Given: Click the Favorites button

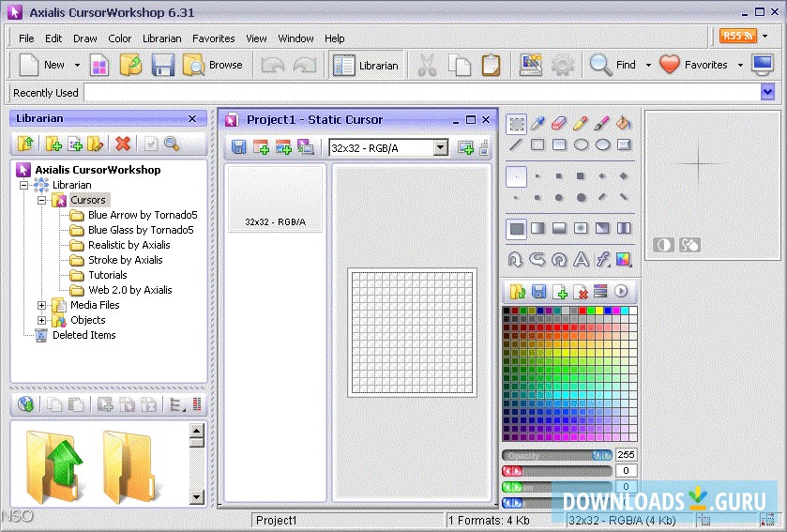Looking at the screenshot, I should coord(693,66).
